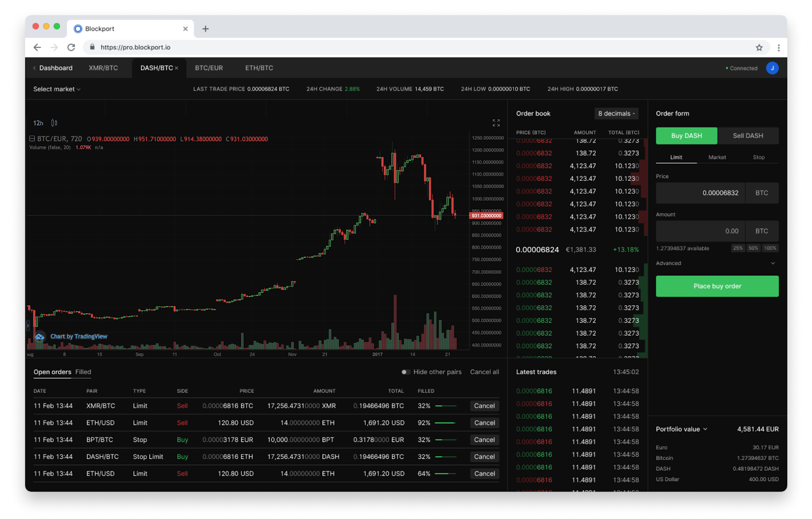Click 1.27394637 available text
This screenshot has width=812, height=519.
point(682,248)
